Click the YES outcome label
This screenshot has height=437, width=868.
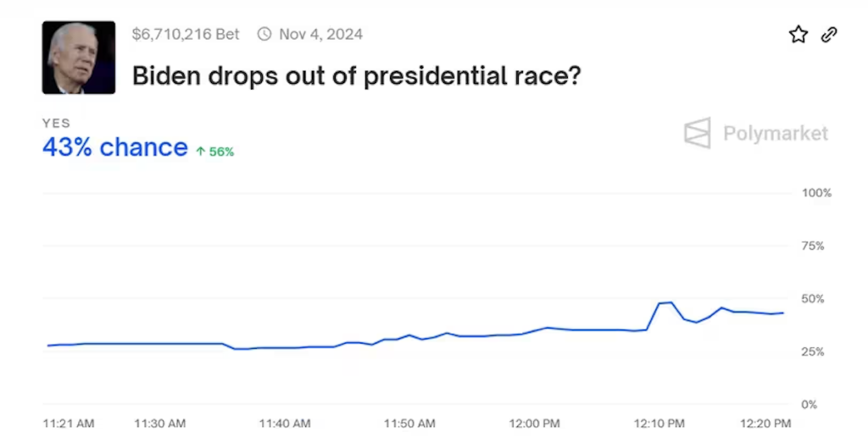[x=57, y=124]
